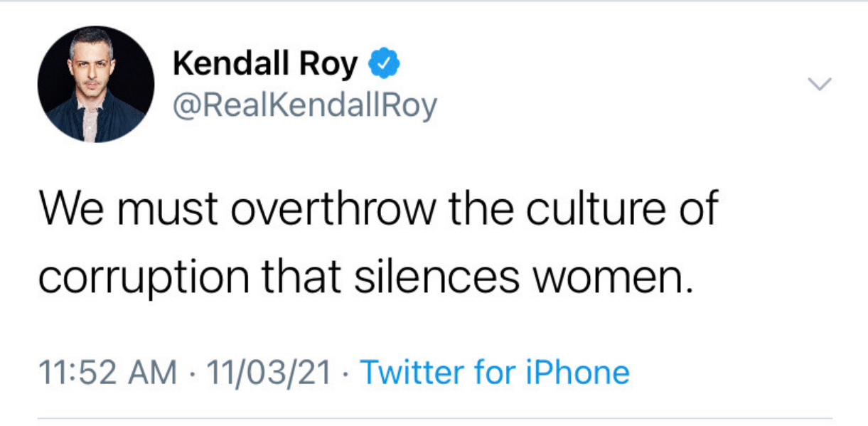Open the @RealKendallRoy handle
This screenshot has height=426, width=868.
pyautogui.click(x=304, y=107)
